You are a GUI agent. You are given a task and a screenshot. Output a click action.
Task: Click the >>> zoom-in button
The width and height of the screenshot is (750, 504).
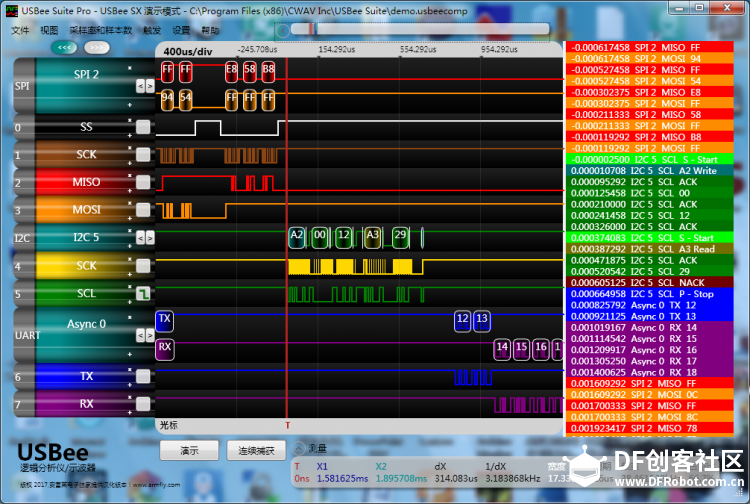click(97, 47)
